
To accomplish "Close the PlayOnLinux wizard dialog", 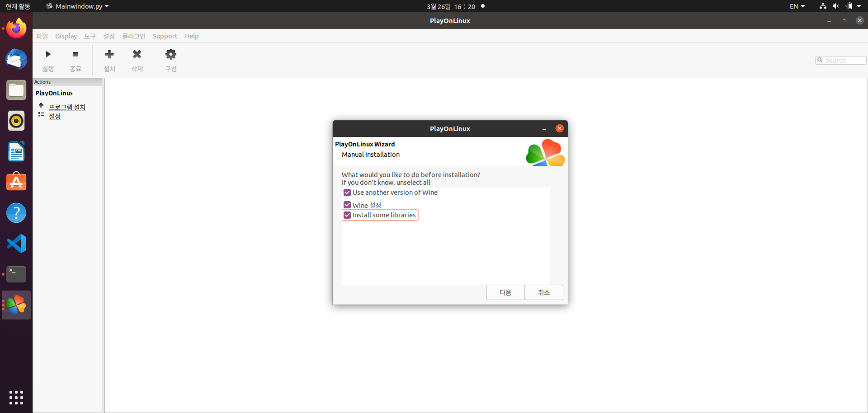I will [x=560, y=128].
